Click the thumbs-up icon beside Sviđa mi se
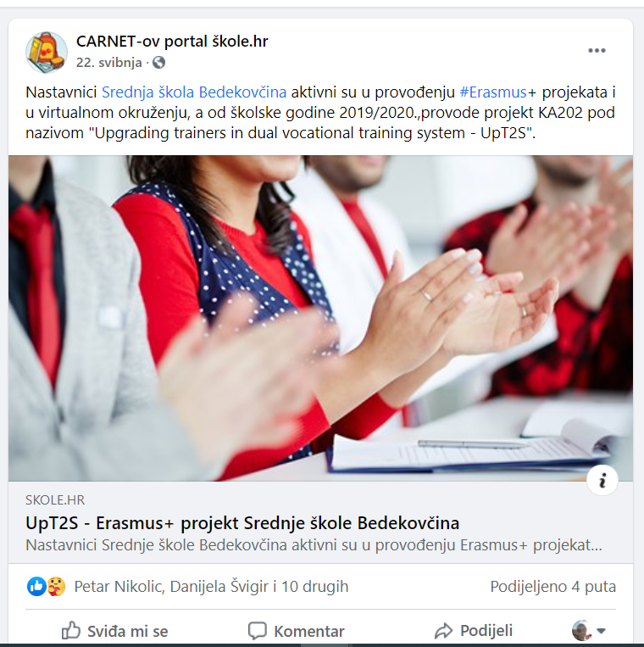The image size is (644, 647). tap(71, 631)
